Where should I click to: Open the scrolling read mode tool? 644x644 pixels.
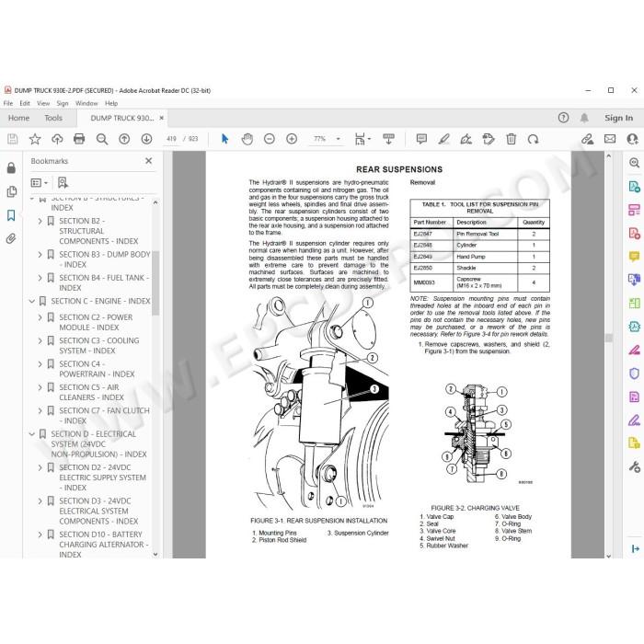point(388,139)
